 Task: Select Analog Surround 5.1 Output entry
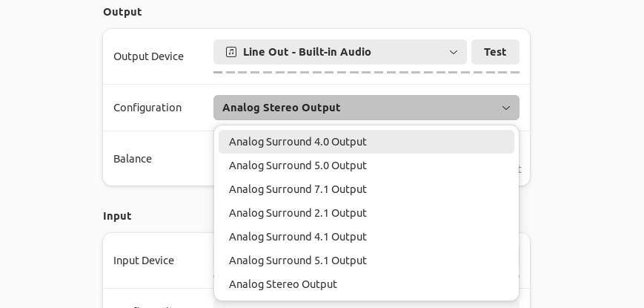click(297, 261)
